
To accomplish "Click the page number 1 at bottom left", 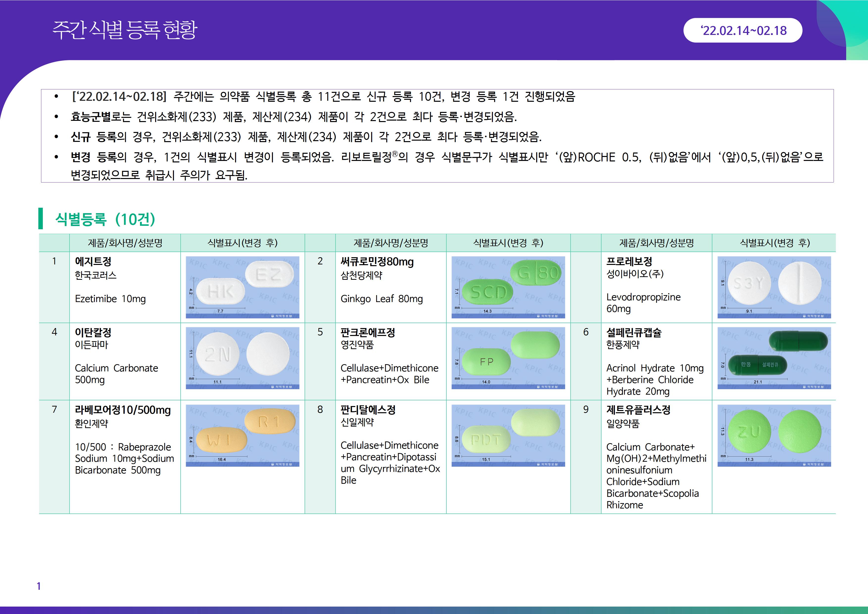I will (x=39, y=586).
